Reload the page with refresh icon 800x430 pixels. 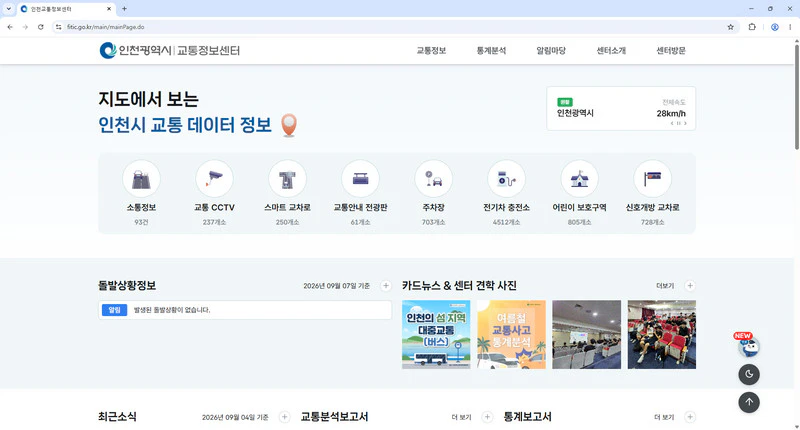(x=40, y=27)
